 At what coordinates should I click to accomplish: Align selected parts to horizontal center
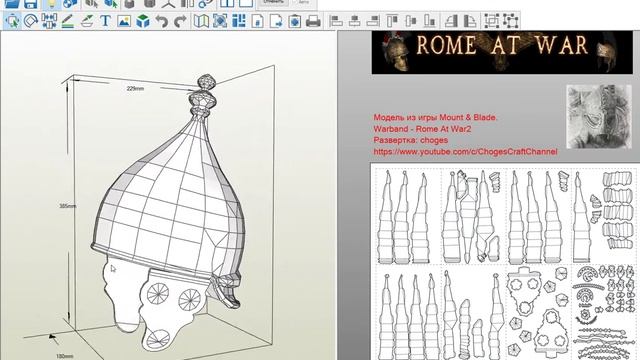click(354, 21)
